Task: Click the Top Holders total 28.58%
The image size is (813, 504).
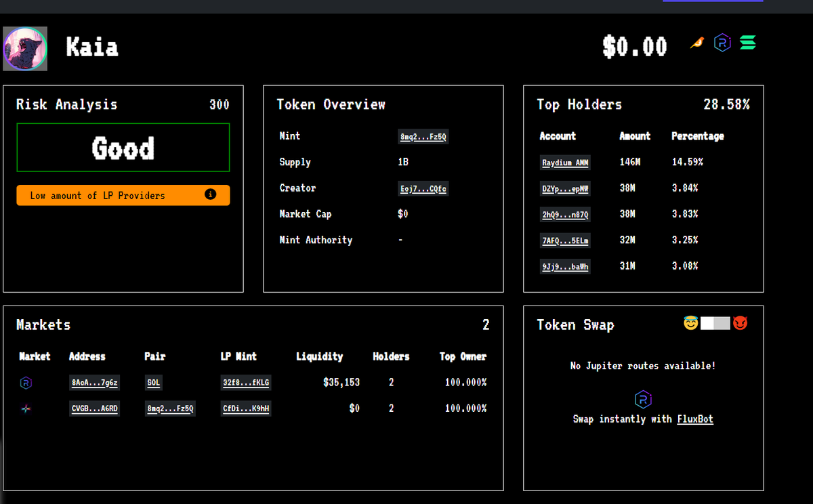Action: (726, 105)
